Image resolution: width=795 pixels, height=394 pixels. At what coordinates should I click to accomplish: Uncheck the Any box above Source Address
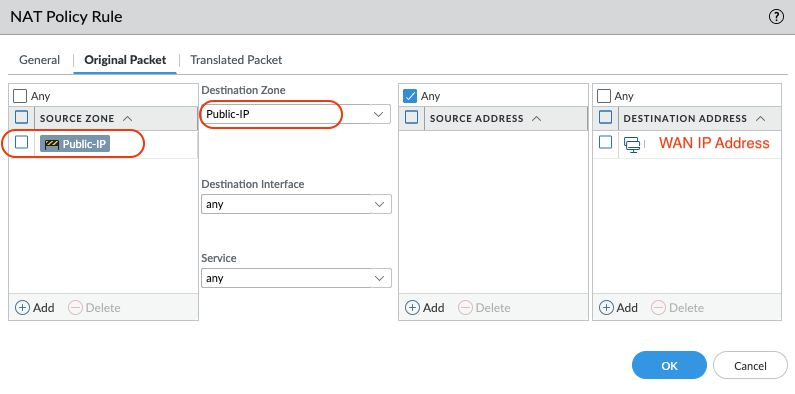410,96
